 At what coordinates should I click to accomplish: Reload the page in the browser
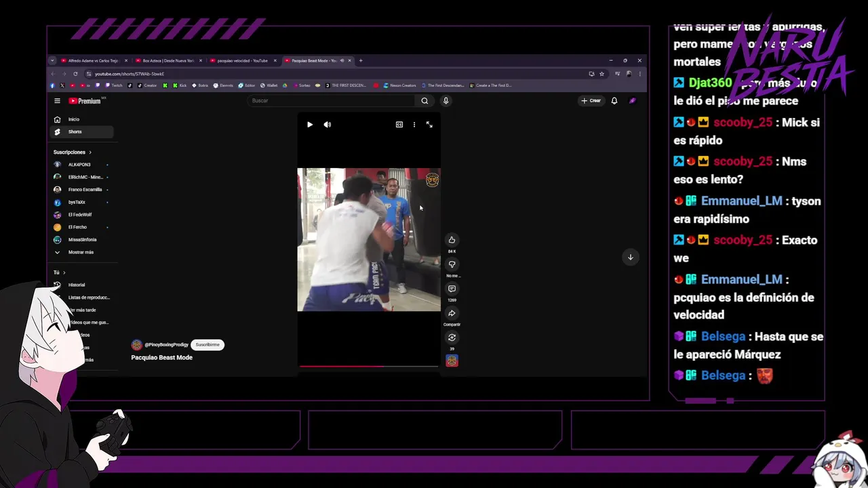75,74
